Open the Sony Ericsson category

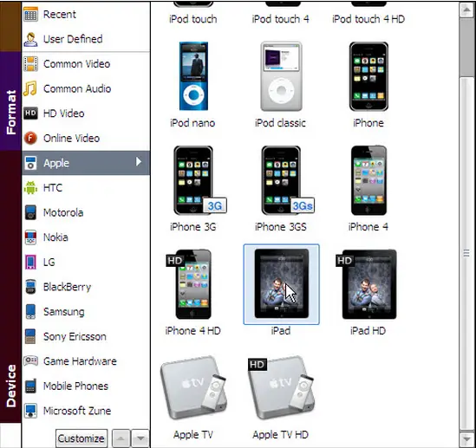tap(86, 336)
